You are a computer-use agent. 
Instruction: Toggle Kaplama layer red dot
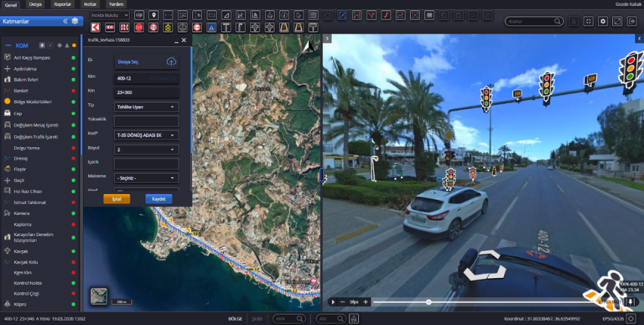(x=74, y=224)
